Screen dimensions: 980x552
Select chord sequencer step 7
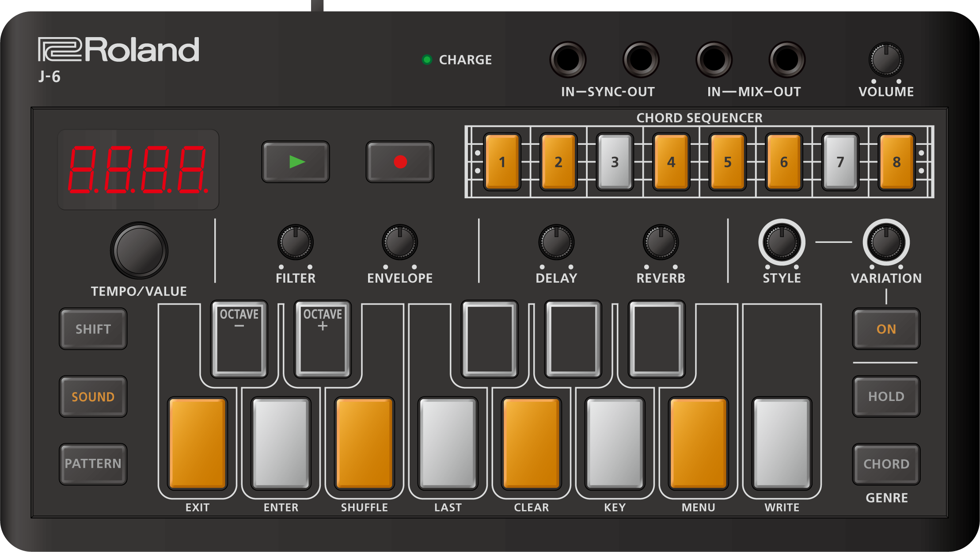(840, 162)
